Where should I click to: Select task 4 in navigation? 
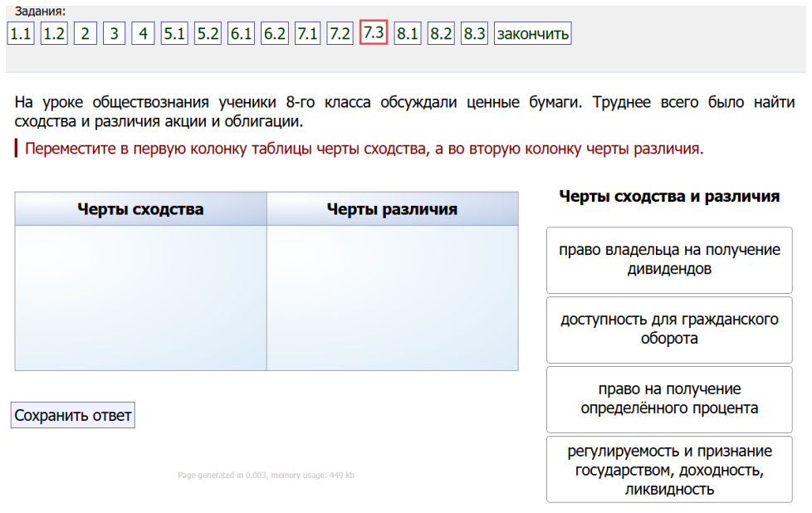tap(143, 34)
